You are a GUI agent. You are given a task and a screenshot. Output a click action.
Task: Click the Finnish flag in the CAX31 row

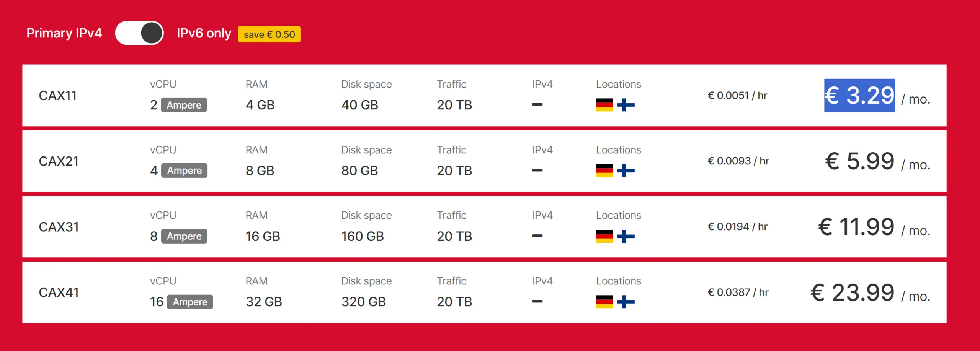click(x=626, y=236)
